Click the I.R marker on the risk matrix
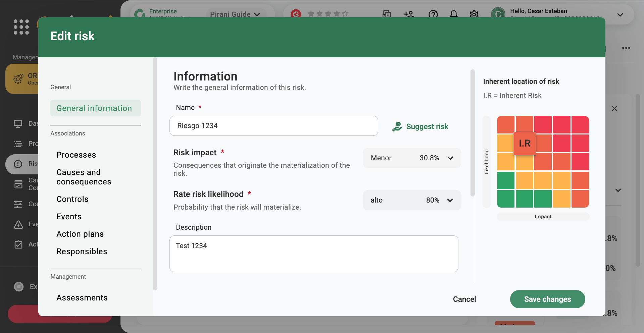The width and height of the screenshot is (644, 333). pos(525,143)
